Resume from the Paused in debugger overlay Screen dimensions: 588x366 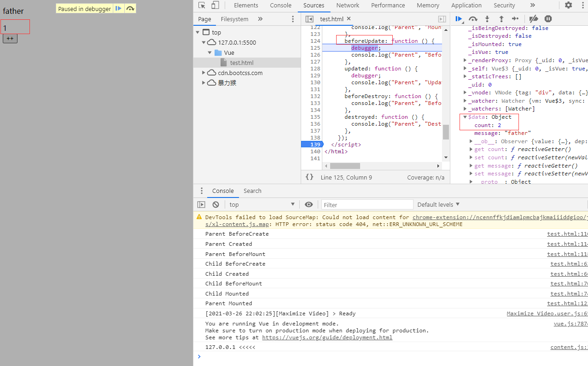pos(118,8)
